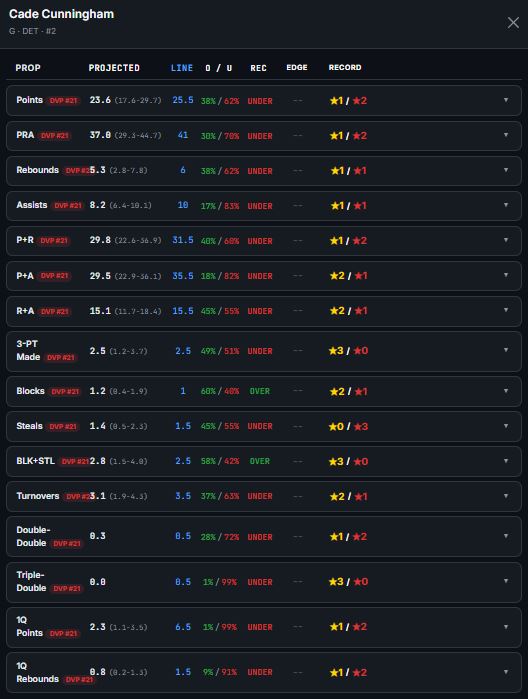Click the DVP #21 badge next to Double-Double
The height and width of the screenshot is (699, 528).
click(x=67, y=543)
